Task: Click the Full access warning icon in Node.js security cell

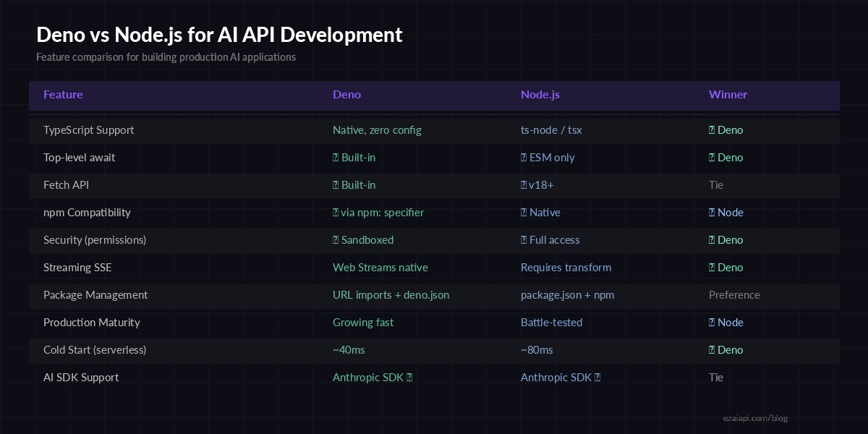Action: pos(524,239)
